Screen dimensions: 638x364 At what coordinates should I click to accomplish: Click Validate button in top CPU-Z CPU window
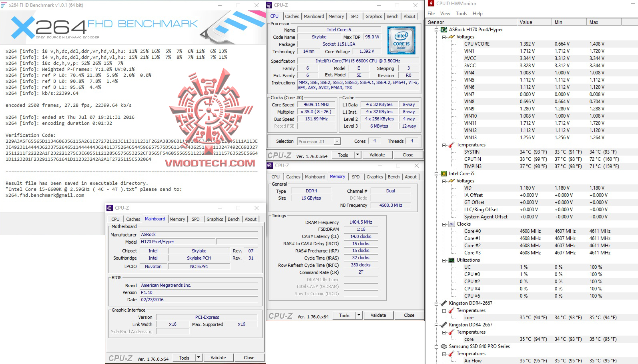coord(377,155)
